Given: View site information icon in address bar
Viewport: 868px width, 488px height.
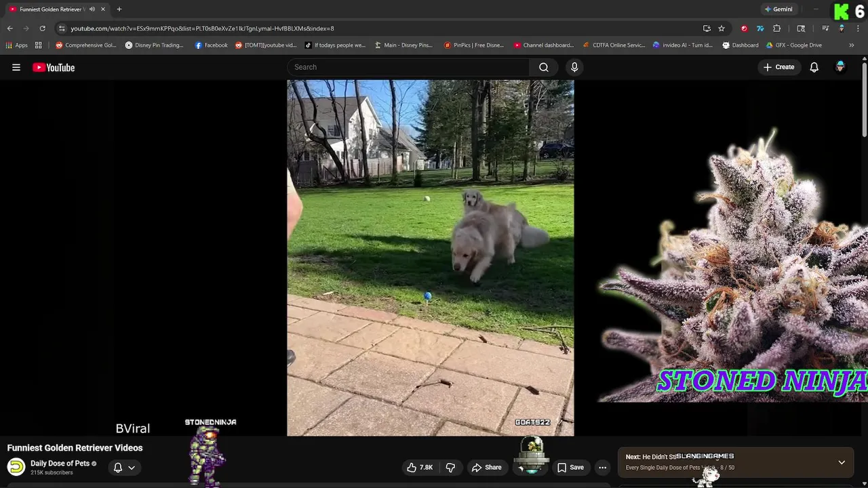Looking at the screenshot, I should (62, 28).
